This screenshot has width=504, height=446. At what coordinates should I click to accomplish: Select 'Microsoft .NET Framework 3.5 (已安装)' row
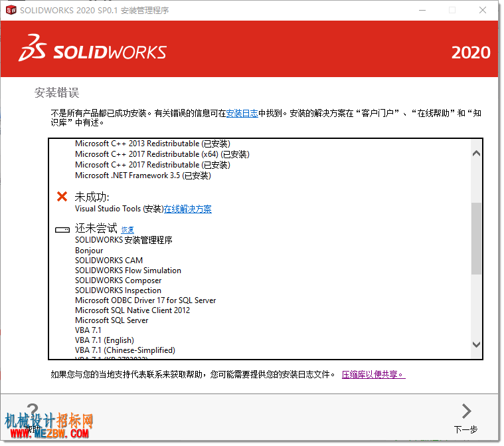coord(143,175)
